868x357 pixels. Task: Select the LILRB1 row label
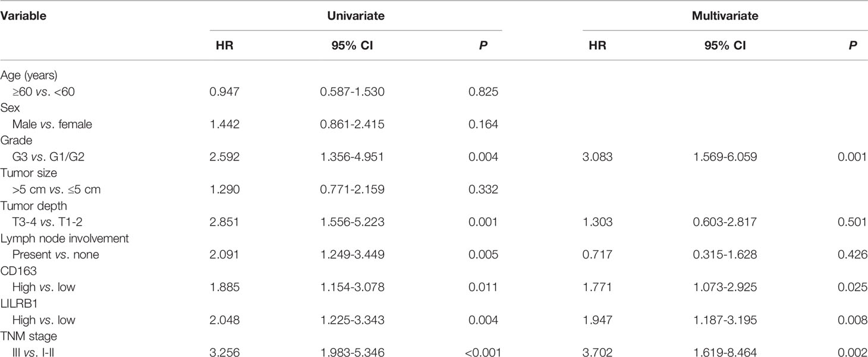(x=16, y=304)
